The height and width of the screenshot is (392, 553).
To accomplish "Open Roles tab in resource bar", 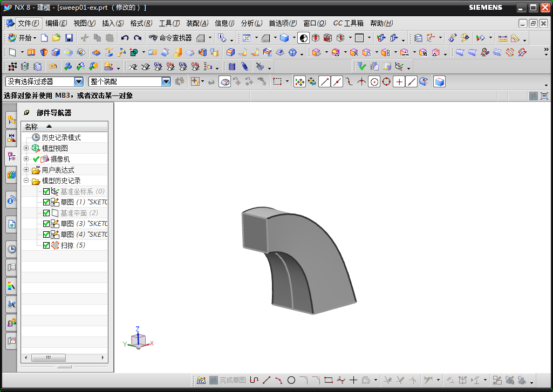I will [x=12, y=322].
